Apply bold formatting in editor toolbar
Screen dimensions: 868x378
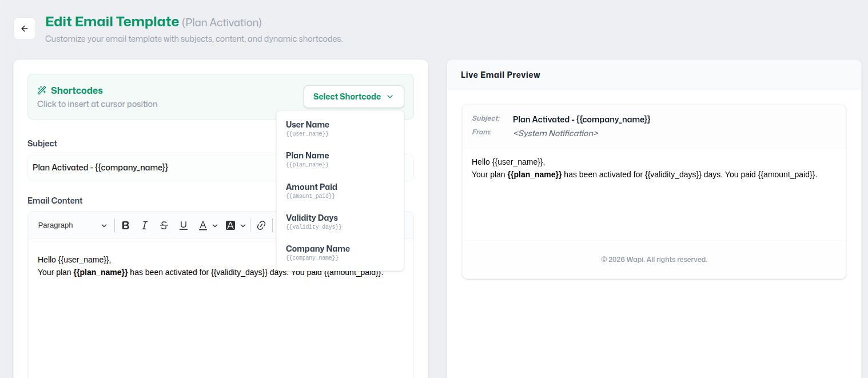126,225
